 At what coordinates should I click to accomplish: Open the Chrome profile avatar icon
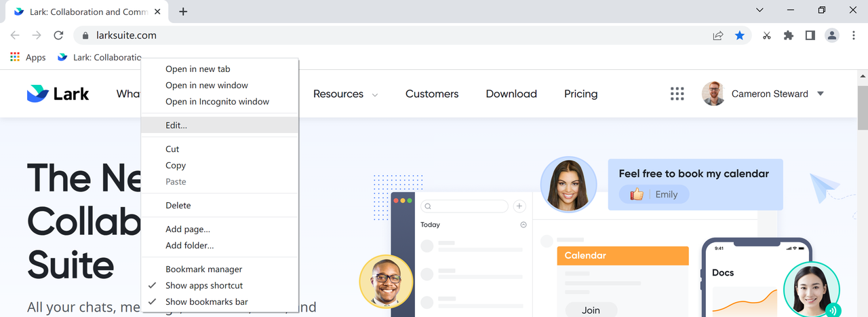tap(832, 35)
